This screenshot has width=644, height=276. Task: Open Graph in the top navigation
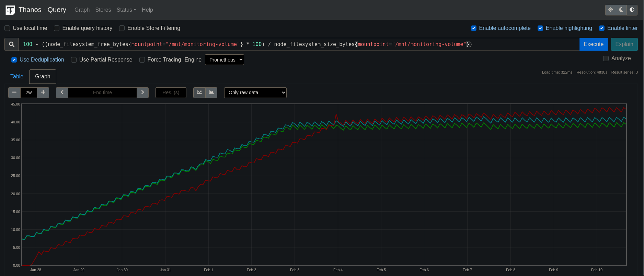point(82,10)
